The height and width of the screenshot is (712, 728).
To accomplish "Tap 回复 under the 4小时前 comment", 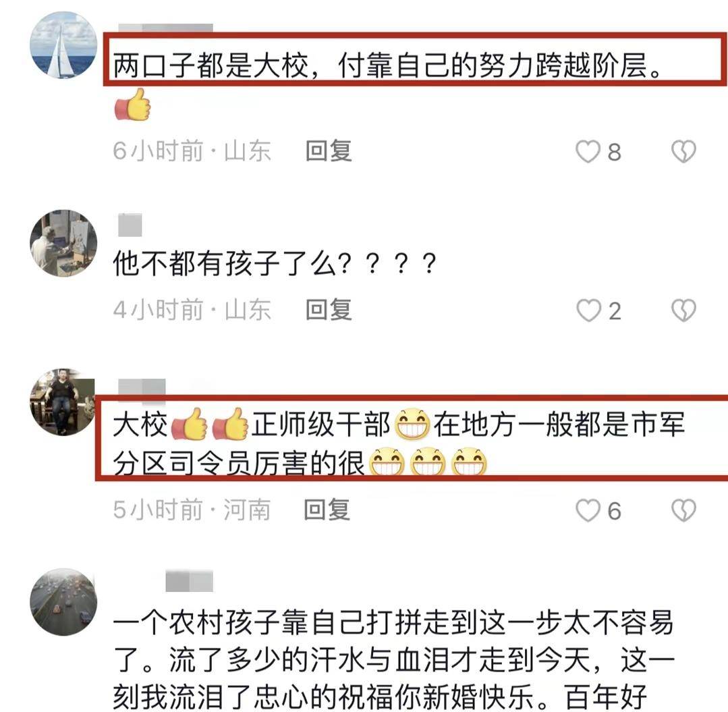I will pyautogui.click(x=329, y=310).
